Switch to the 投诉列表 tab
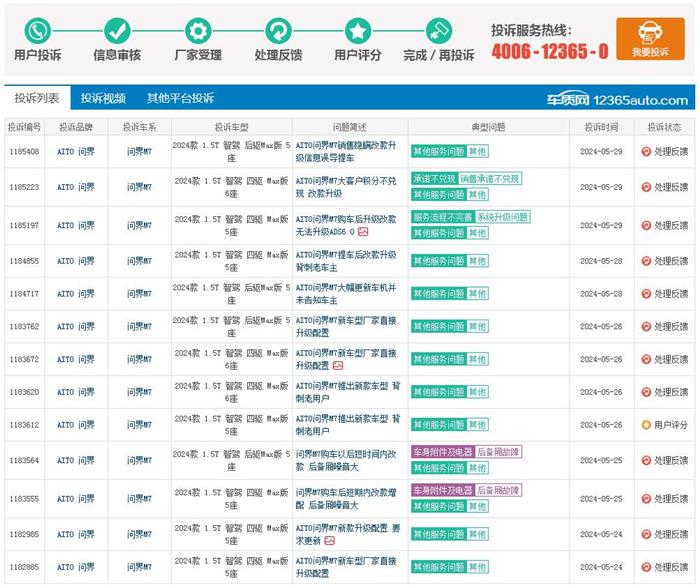 point(37,98)
